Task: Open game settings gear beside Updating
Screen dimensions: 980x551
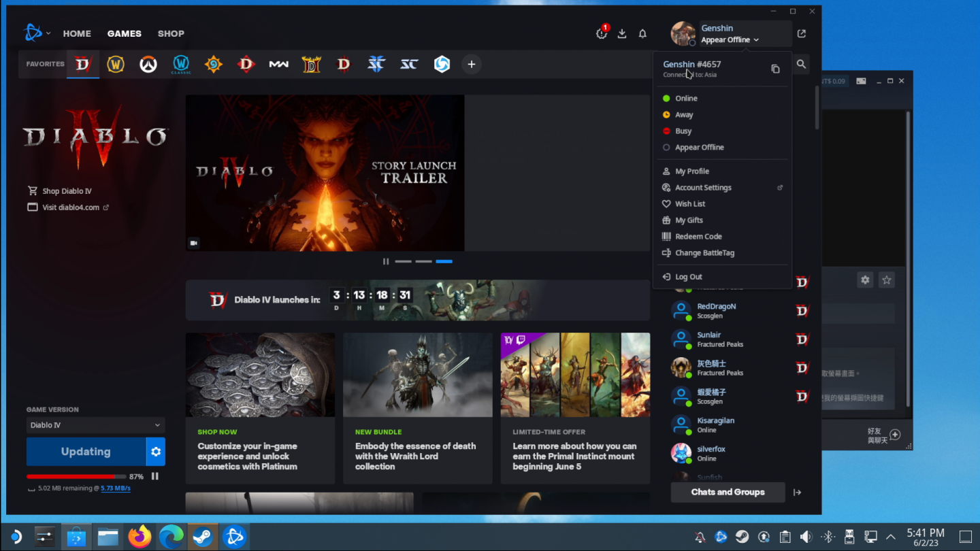Action: tap(156, 452)
